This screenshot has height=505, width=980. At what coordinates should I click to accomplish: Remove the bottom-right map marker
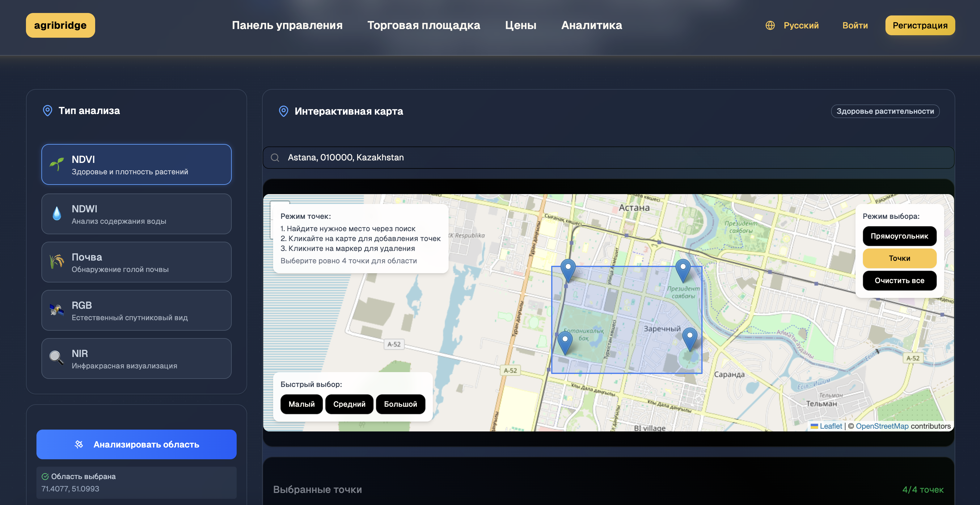click(x=689, y=338)
